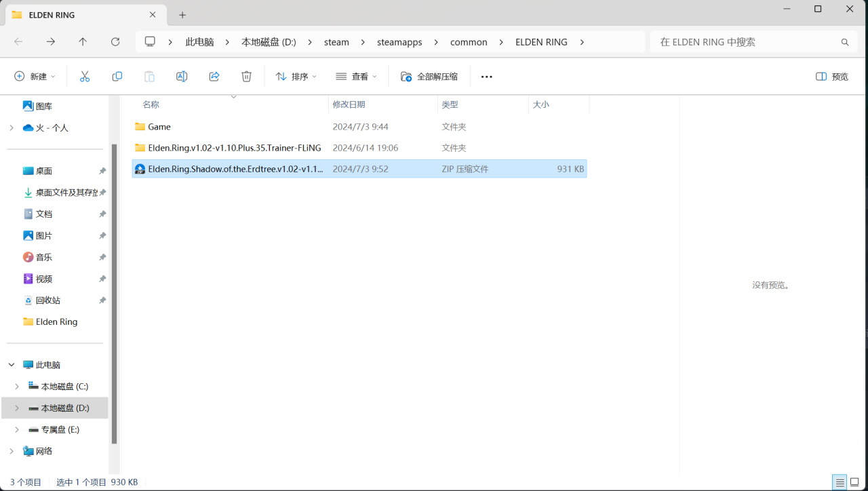Viewport: 868px width, 491px height.
Task: Click the 图库 gallery icon in sidebar
Action: coord(28,106)
